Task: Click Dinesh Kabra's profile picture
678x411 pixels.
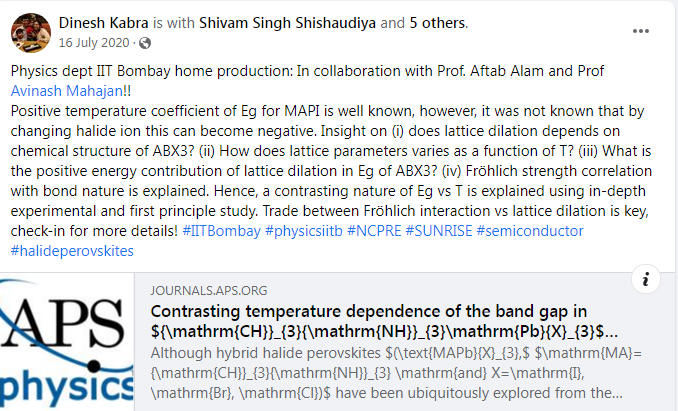Action: pos(29,34)
